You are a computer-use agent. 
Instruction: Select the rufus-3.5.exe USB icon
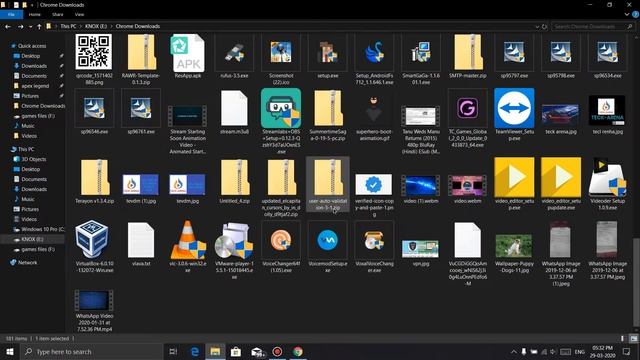tap(234, 53)
